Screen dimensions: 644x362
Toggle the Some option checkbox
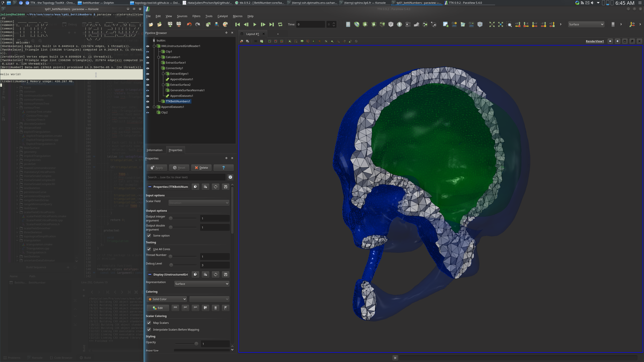pyautogui.click(x=149, y=236)
